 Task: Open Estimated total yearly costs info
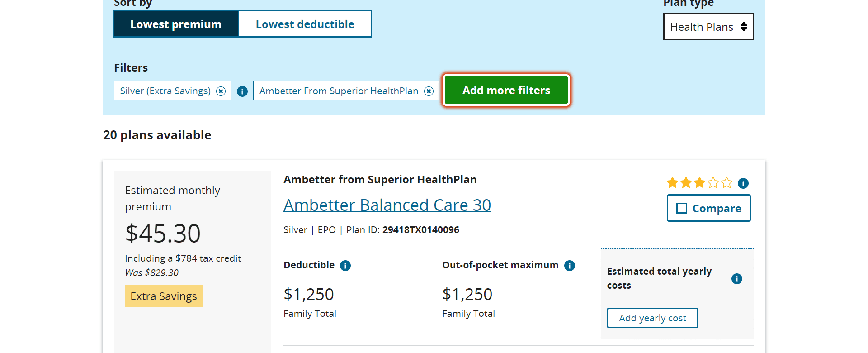point(736,279)
